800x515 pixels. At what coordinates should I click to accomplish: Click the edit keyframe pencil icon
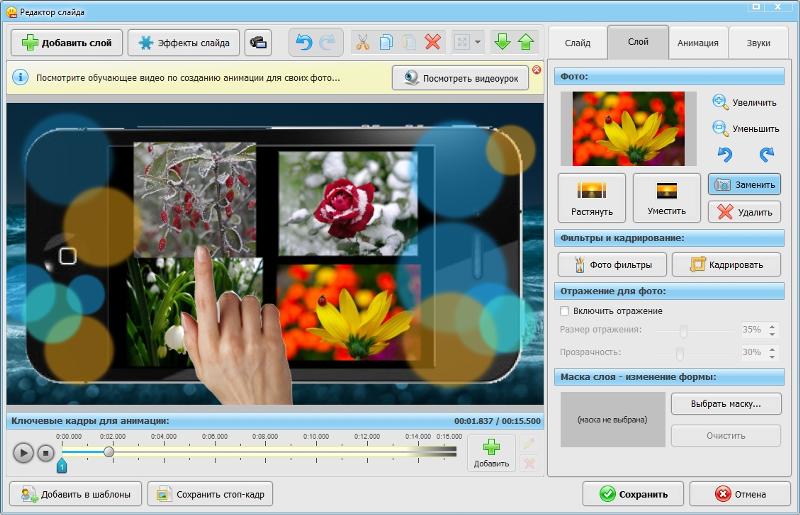pos(529,444)
